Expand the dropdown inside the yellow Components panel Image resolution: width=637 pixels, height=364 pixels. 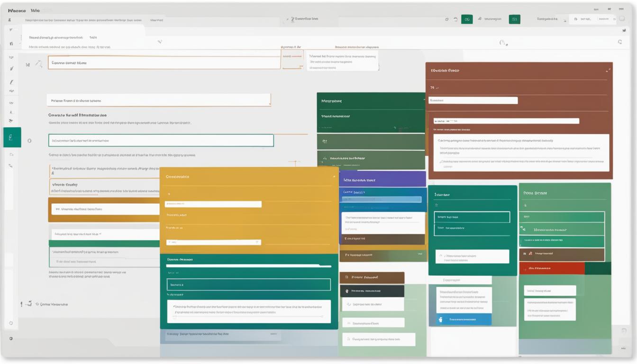click(x=213, y=242)
